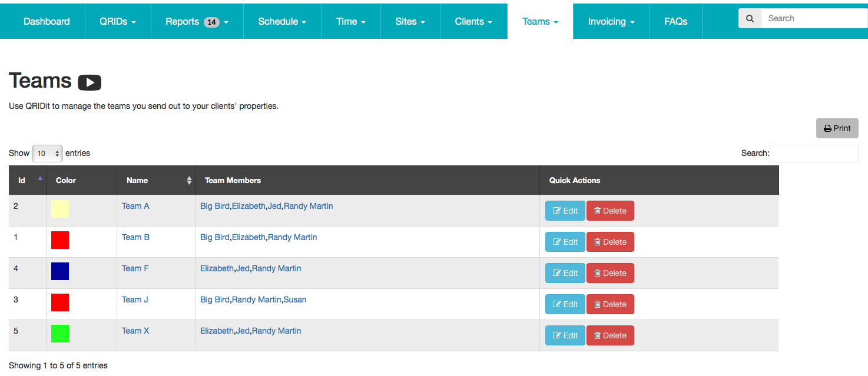Focus the table Search input field
Viewport: 868px width, 376px height.
(x=814, y=153)
